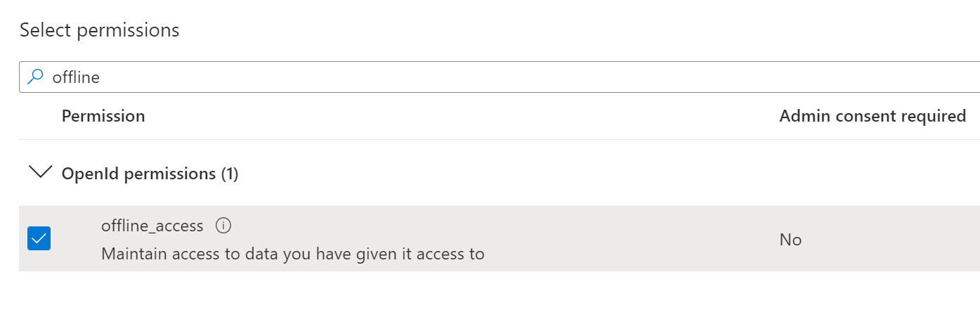980x322 pixels.
Task: Click the word data in permission description
Action: (x=259, y=254)
